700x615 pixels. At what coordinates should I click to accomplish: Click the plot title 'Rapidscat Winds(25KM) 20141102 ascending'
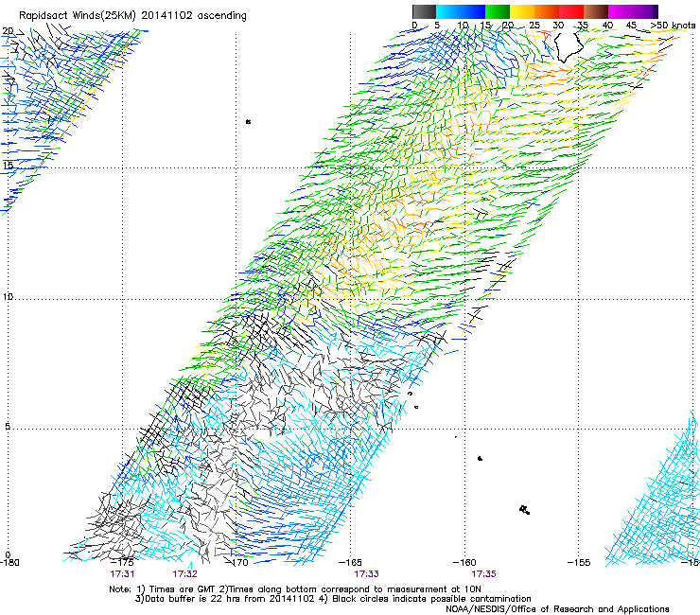[x=132, y=15]
